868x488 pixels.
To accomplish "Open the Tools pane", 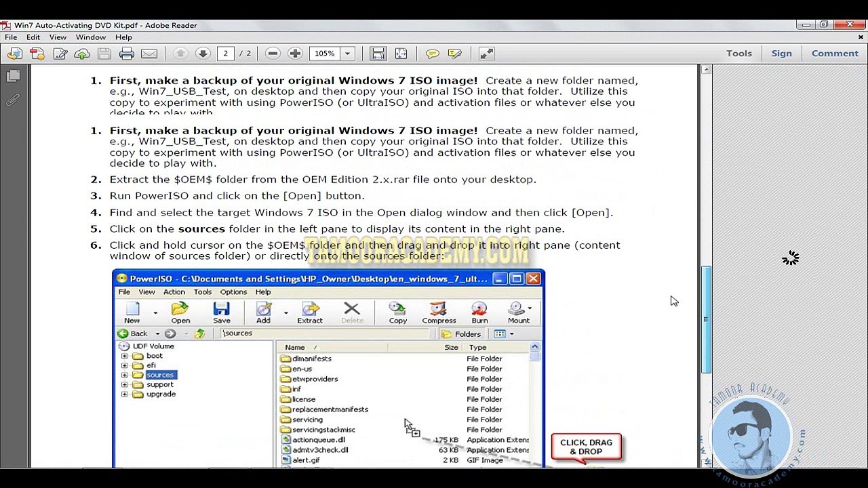I will pos(739,54).
